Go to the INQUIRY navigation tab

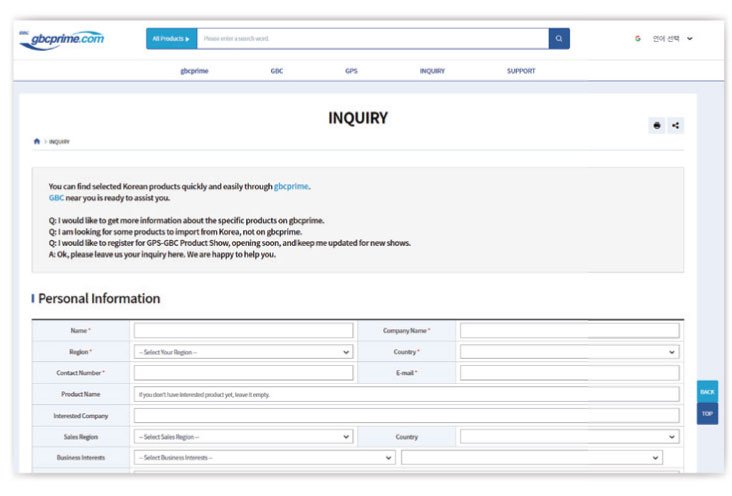click(432, 71)
